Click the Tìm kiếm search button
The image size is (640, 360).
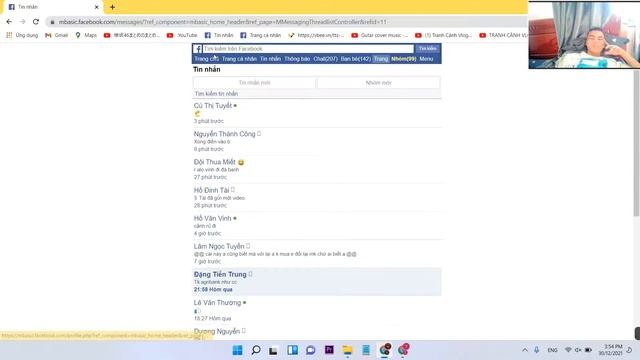click(427, 49)
